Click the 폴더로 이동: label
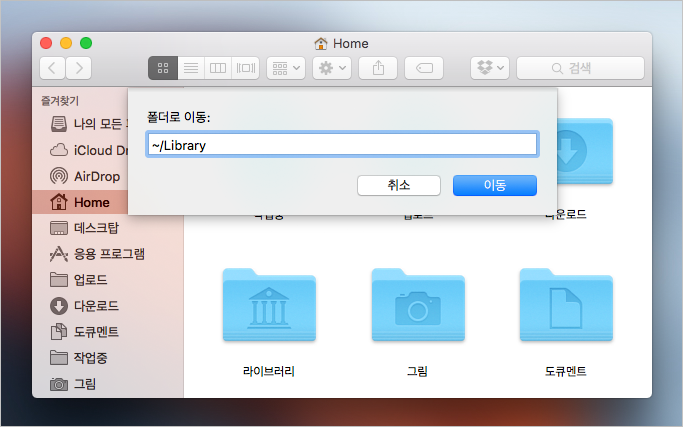 click(179, 117)
